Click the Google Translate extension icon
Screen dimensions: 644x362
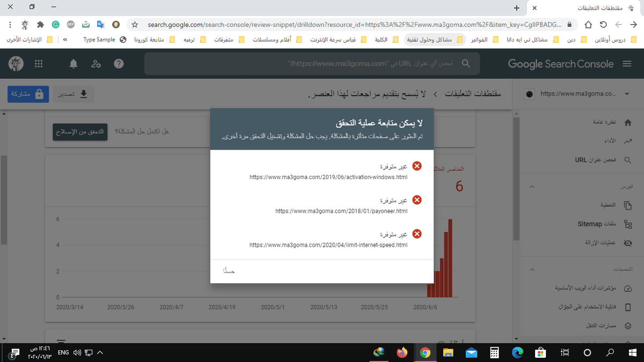pyautogui.click(x=101, y=25)
